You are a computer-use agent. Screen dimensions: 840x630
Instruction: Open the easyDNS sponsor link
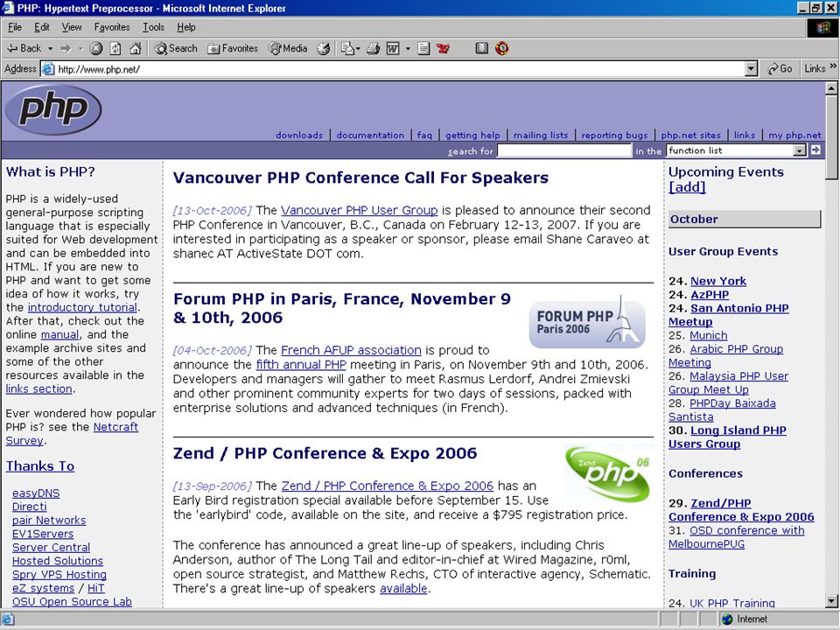click(x=36, y=493)
